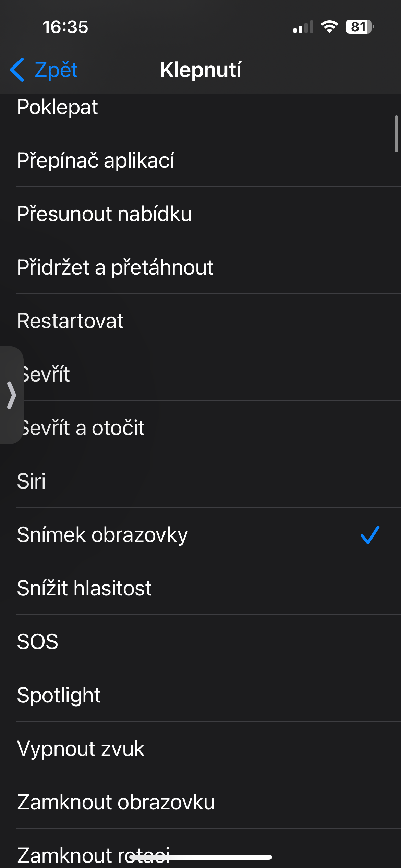This screenshot has width=401, height=868.
Task: Choose Zamknout obrazovku action
Action: click(116, 802)
